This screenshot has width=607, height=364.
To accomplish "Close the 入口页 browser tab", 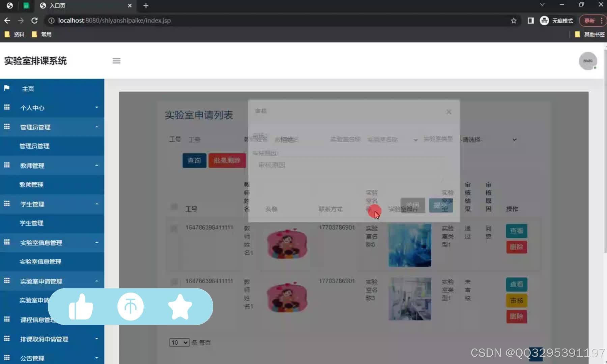I will click(x=130, y=6).
